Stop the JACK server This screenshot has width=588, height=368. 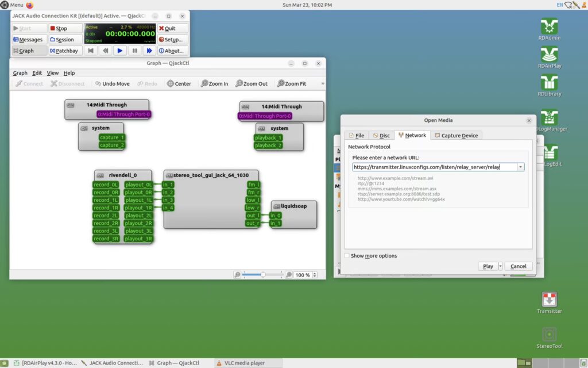[x=65, y=28]
